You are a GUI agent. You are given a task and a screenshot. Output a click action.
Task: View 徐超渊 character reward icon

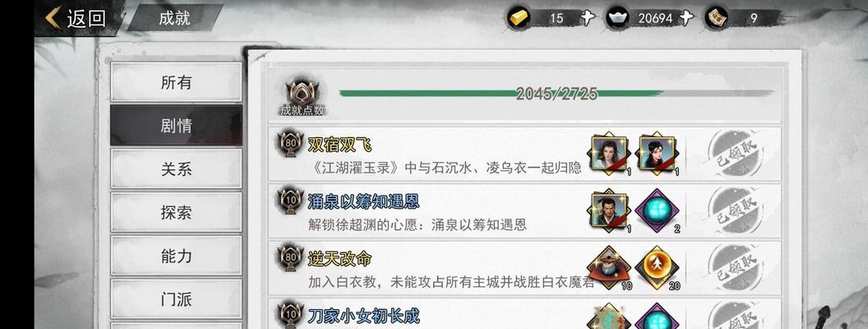609,211
